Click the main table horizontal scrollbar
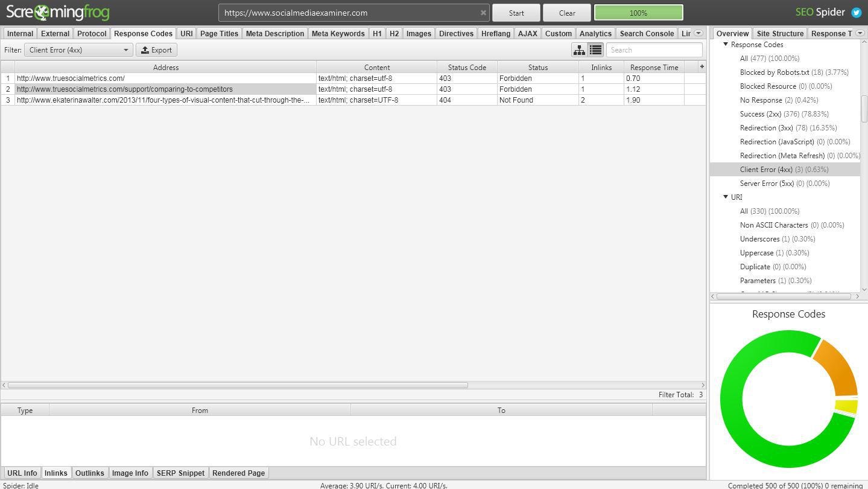 238,385
